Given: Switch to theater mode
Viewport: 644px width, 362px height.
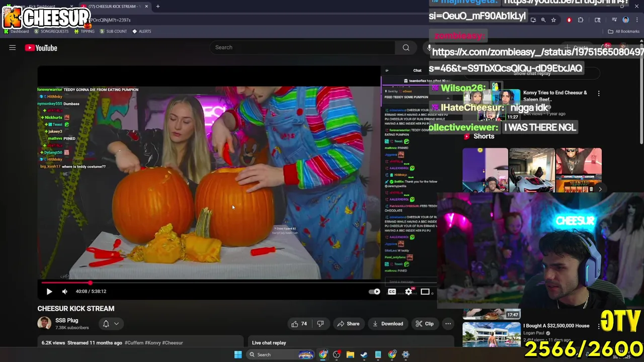Looking at the screenshot, I should coord(425,292).
